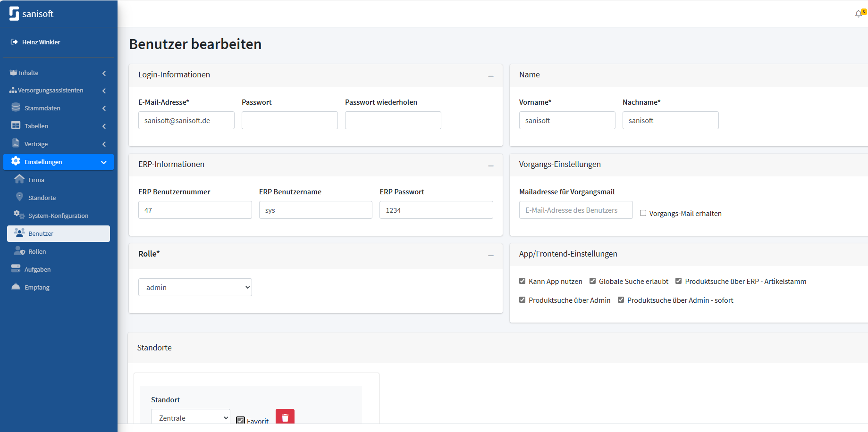
Task: Open the Aufgaben menu item
Action: tap(37, 269)
